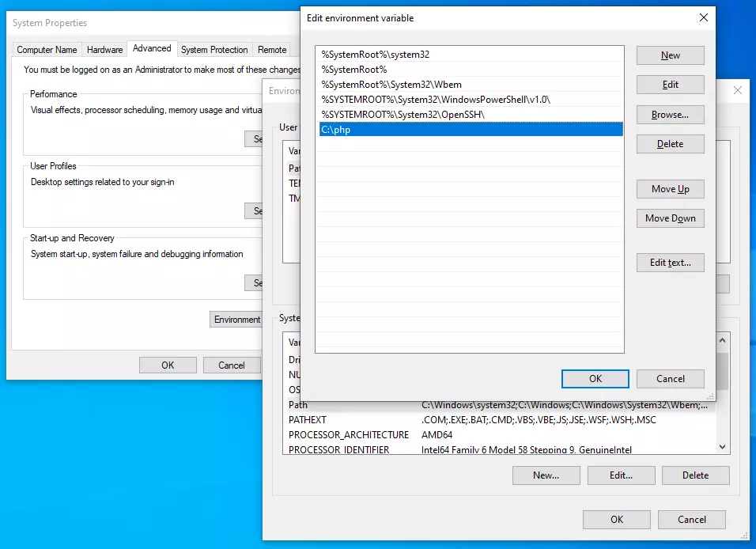The height and width of the screenshot is (549, 756).
Task: Confirm with OK in Edit environment variable
Action: [595, 379]
